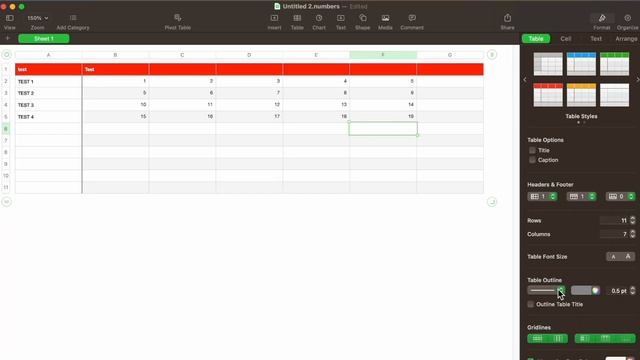Screen dimensions: 640x360
Task: Select the cell containing TEST 1
Action: coord(49,81)
